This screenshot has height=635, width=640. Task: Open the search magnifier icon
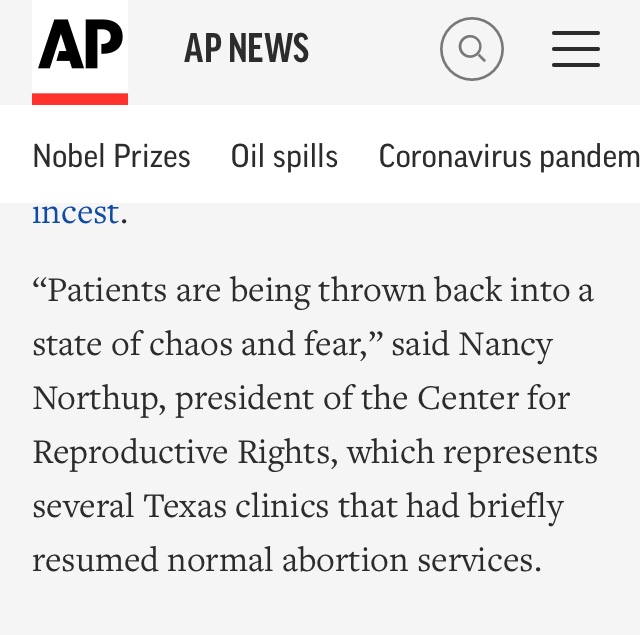click(471, 48)
